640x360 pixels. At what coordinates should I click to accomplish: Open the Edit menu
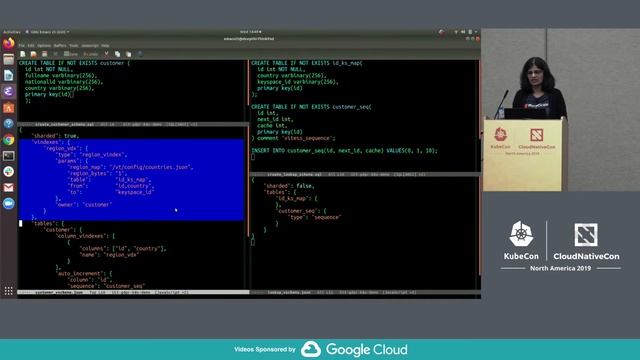pyautogui.click(x=31, y=46)
